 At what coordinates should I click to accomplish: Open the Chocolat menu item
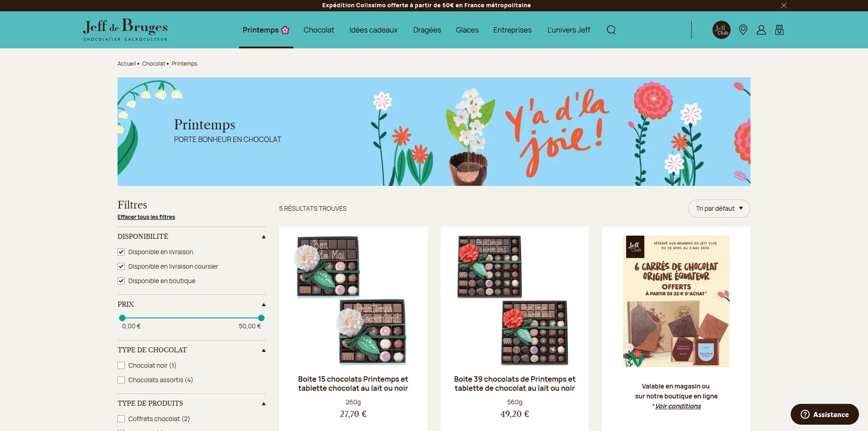(x=319, y=30)
